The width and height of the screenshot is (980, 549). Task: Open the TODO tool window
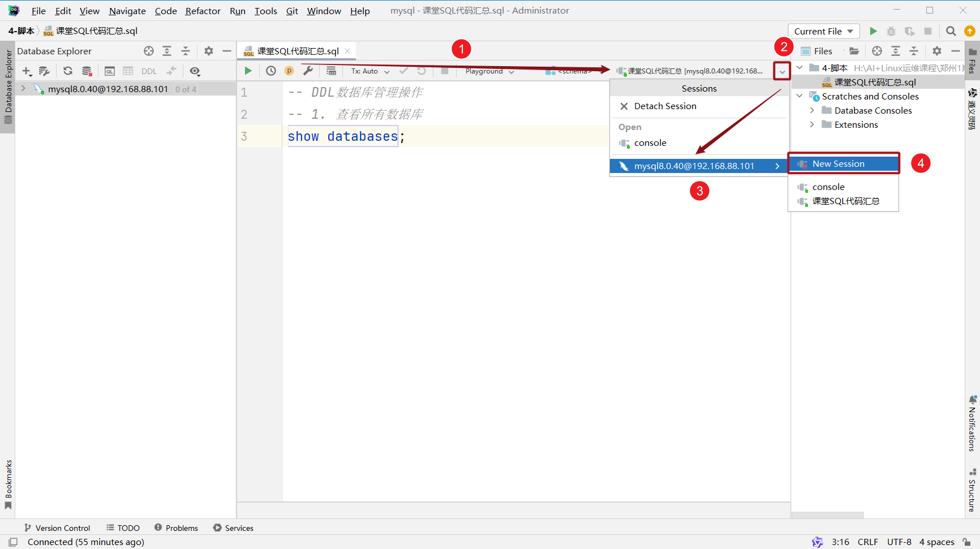pos(123,528)
